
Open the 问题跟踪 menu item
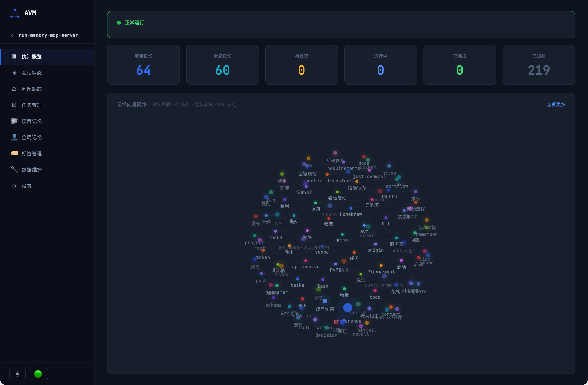tap(47, 89)
